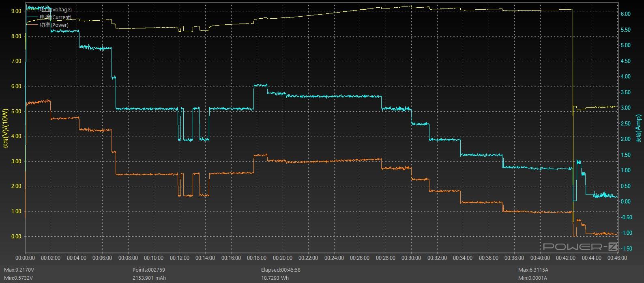Click the Power legend entry
The image size is (644, 283).
tap(47, 25)
